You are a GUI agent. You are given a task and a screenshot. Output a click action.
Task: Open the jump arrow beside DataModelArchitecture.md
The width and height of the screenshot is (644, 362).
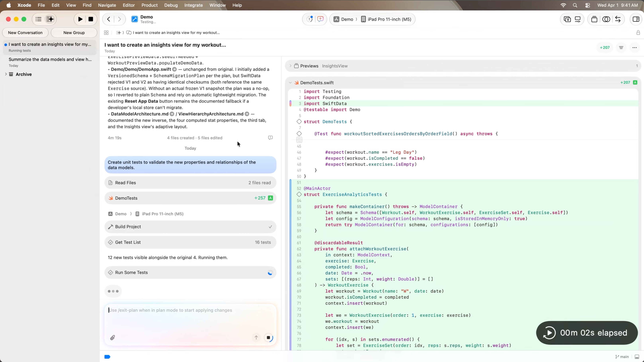click(x=172, y=114)
